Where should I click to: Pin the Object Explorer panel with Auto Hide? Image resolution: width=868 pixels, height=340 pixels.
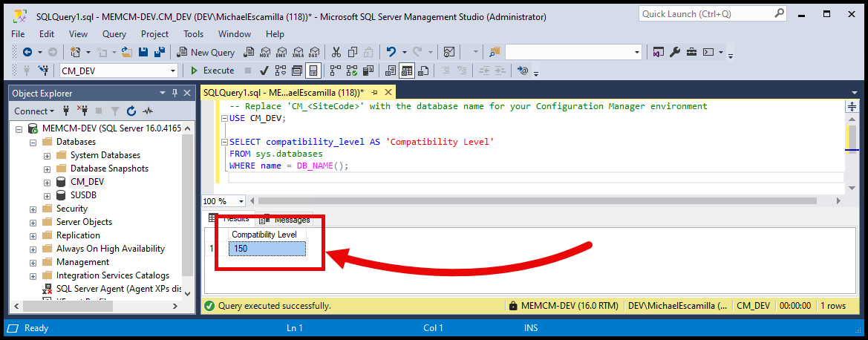tap(175, 93)
